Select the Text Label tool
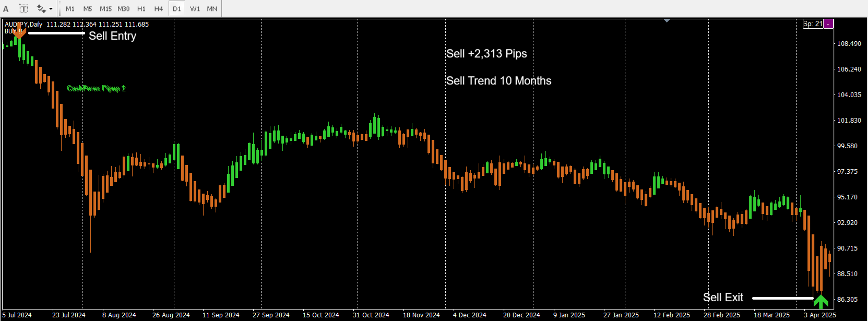Image resolution: width=868 pixels, height=321 pixels. (x=23, y=9)
